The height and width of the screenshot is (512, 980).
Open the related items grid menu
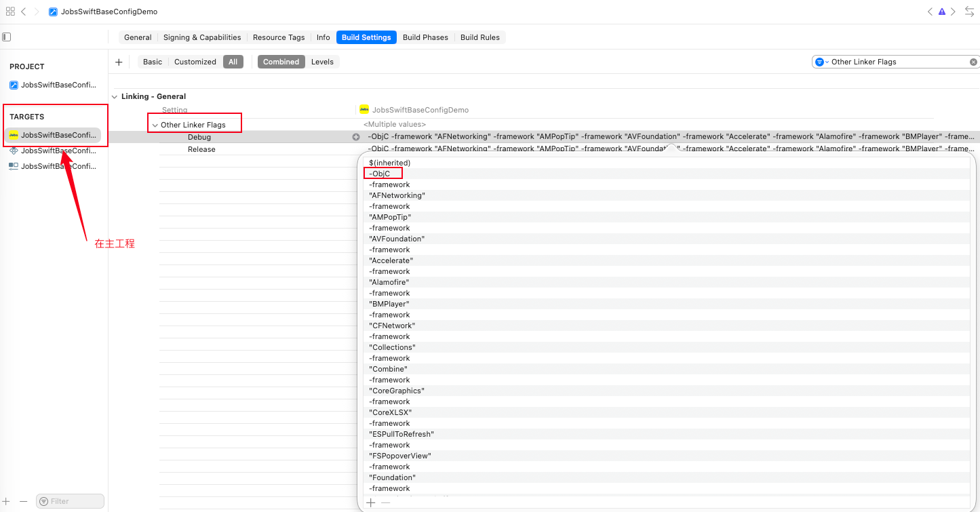point(10,12)
